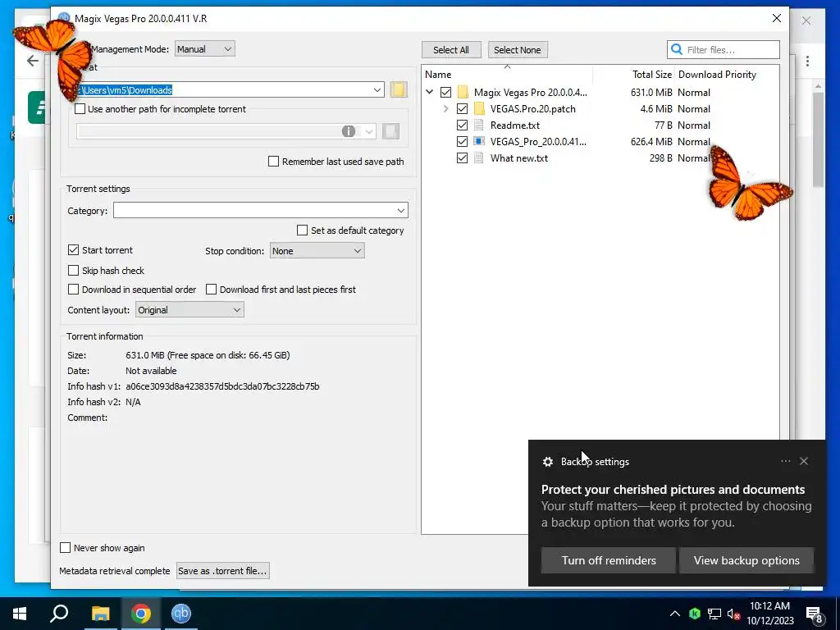Select the What new.txt file row
Screen dimensions: 840x630
pos(600,158)
